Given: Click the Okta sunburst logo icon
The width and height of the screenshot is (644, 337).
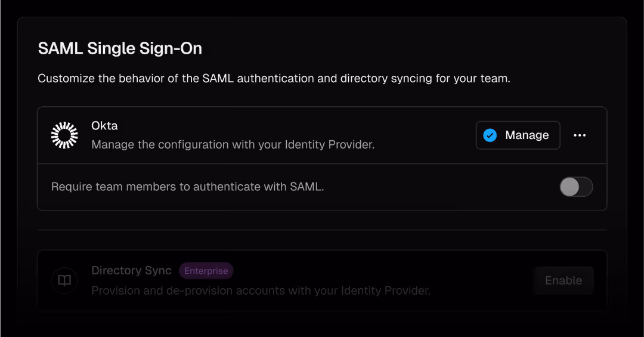Looking at the screenshot, I should pos(64,135).
